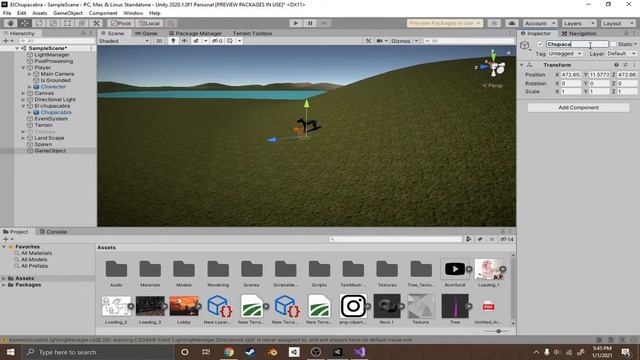
Task: Open Steam from the taskbar
Action: point(250,352)
